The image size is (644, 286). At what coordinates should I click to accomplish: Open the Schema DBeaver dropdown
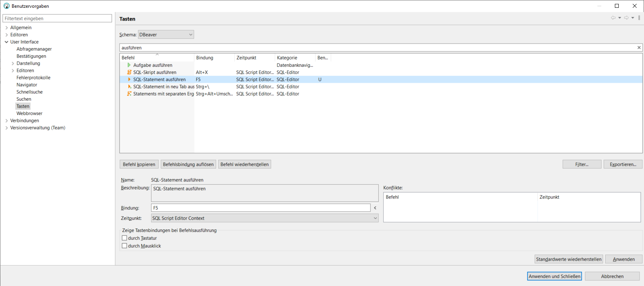166,35
